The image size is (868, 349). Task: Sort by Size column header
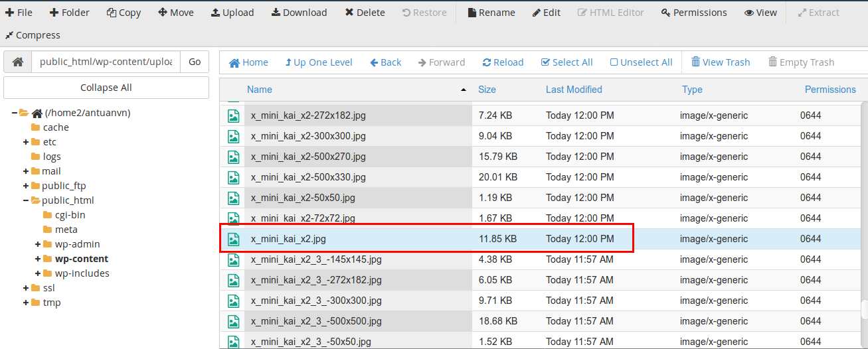[x=487, y=90]
